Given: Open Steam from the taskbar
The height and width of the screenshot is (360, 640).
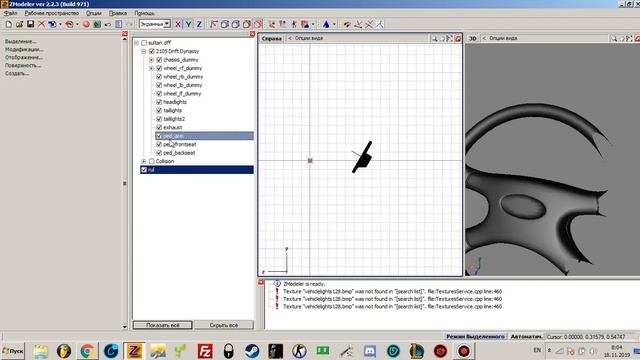Looking at the screenshot, I should (252, 351).
